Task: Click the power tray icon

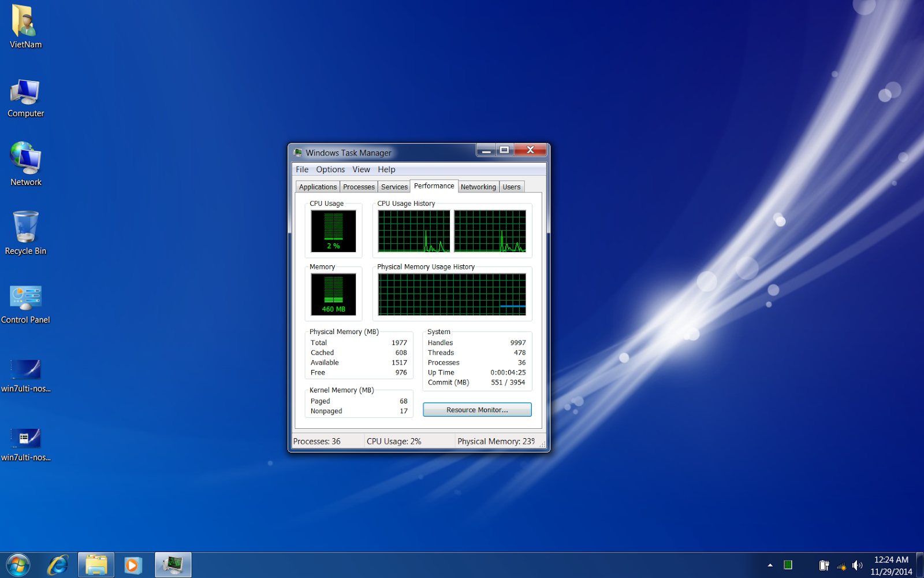Action: 824,565
